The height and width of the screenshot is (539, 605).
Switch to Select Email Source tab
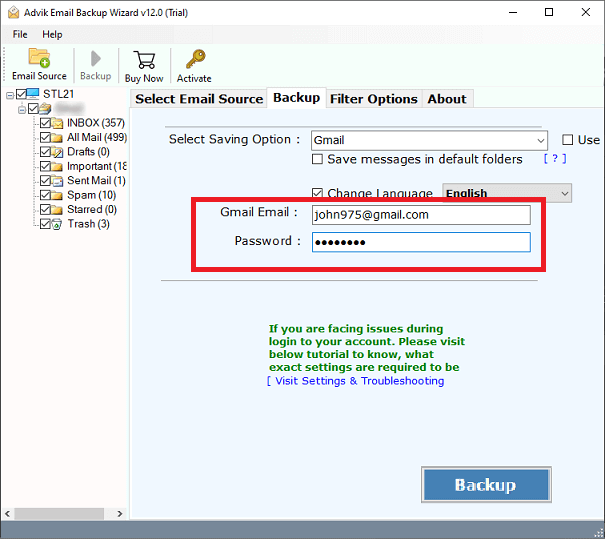click(199, 99)
